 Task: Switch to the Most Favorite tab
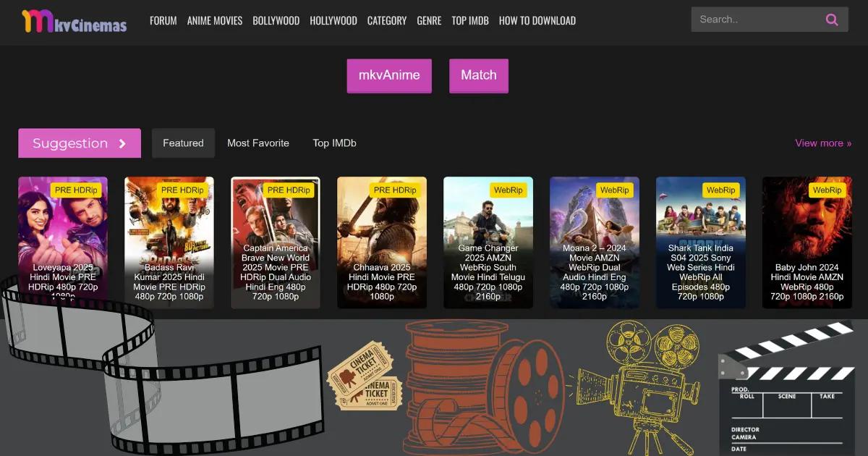258,143
